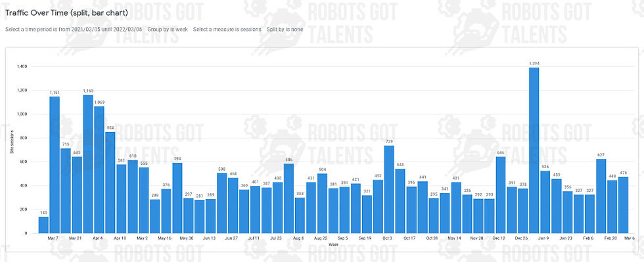Click the '476' data label
This screenshot has height=262, width=644.
click(x=623, y=173)
